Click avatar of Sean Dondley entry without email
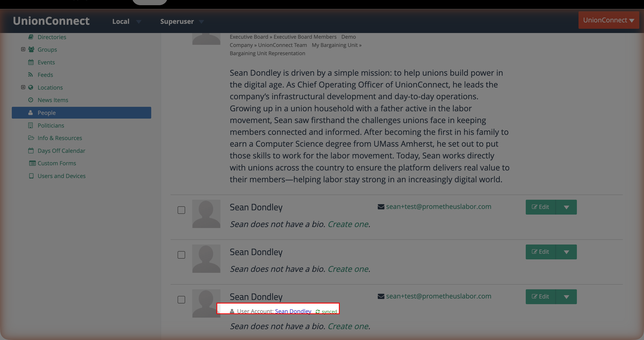644x340 pixels. (206, 259)
